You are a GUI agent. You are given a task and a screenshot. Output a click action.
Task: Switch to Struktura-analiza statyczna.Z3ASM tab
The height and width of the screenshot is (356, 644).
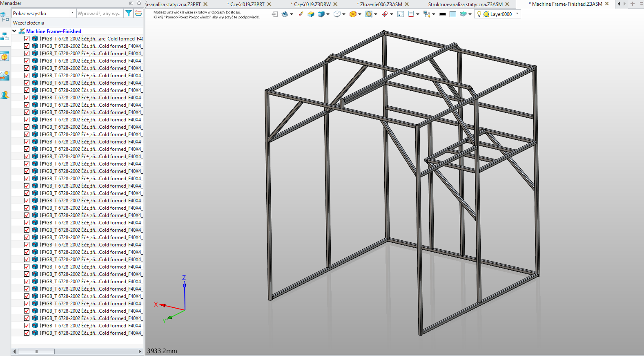tap(465, 4)
